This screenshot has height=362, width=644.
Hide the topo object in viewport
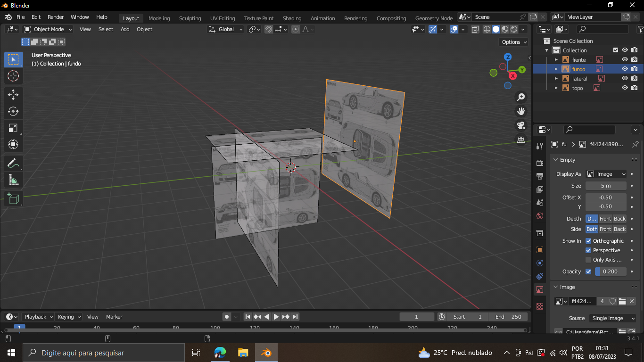[x=625, y=88]
